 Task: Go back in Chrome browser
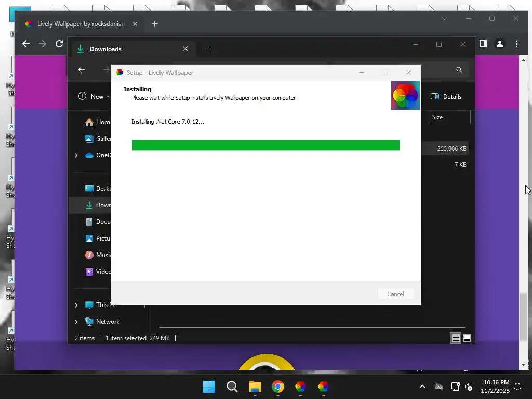(x=26, y=44)
